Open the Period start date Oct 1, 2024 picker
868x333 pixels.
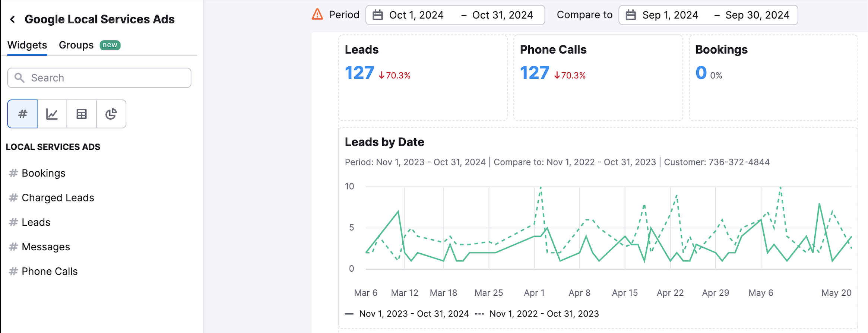(416, 15)
